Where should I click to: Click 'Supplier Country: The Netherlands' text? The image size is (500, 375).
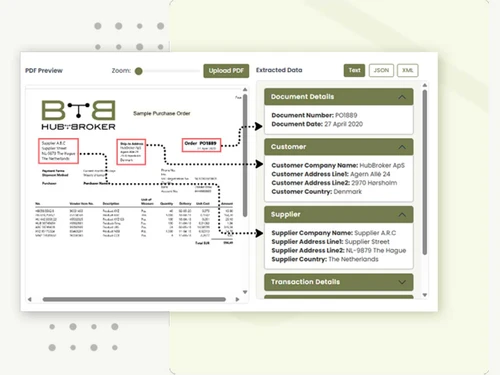click(x=325, y=259)
